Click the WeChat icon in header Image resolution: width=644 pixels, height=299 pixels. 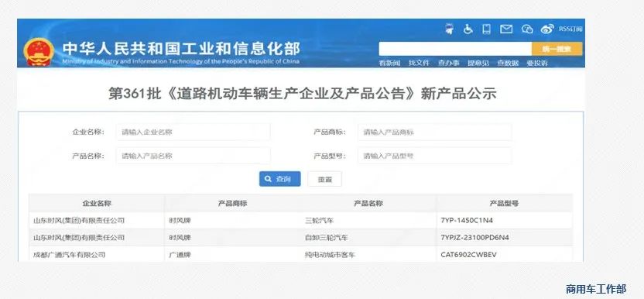pos(527,29)
